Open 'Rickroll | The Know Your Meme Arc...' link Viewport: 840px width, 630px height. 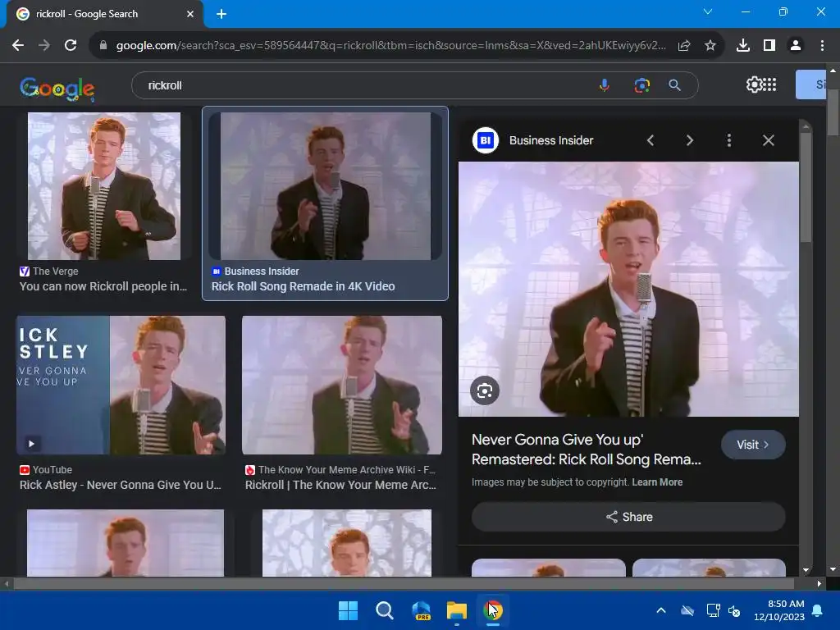[340, 485]
